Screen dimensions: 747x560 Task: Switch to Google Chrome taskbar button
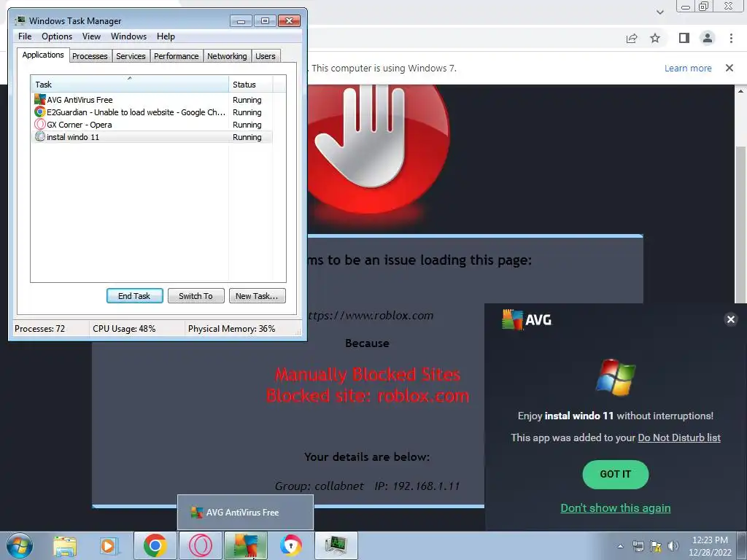155,545
